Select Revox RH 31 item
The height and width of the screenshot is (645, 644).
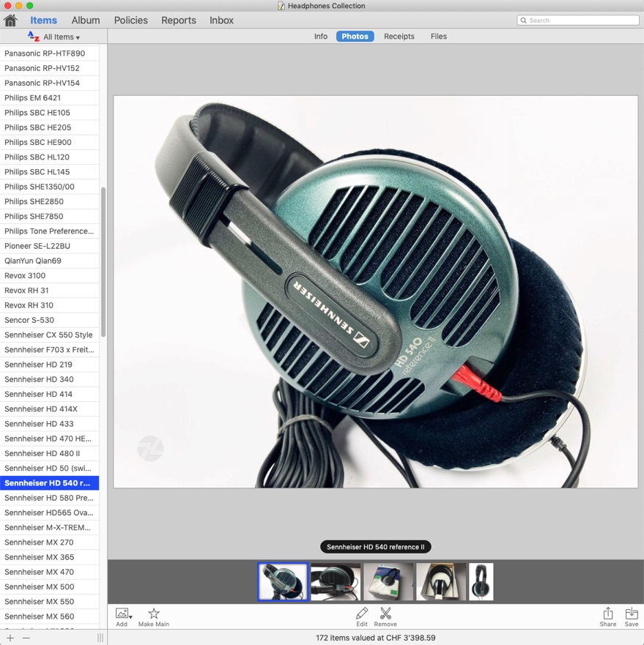pyautogui.click(x=49, y=291)
